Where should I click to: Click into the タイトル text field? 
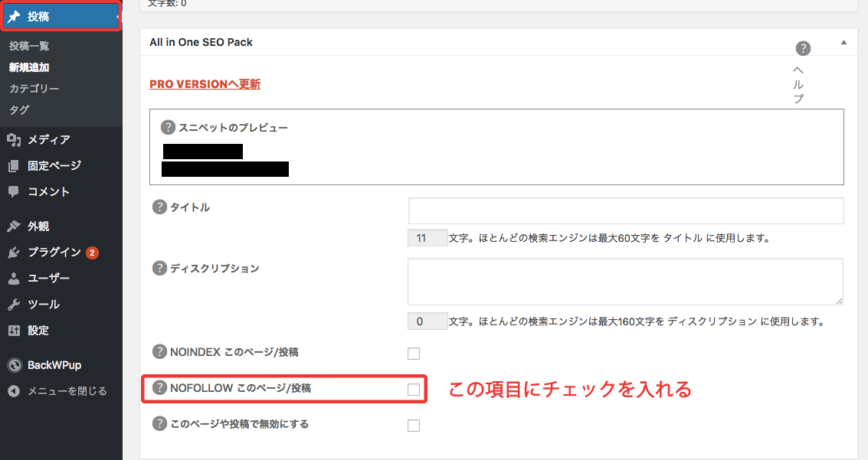625,210
